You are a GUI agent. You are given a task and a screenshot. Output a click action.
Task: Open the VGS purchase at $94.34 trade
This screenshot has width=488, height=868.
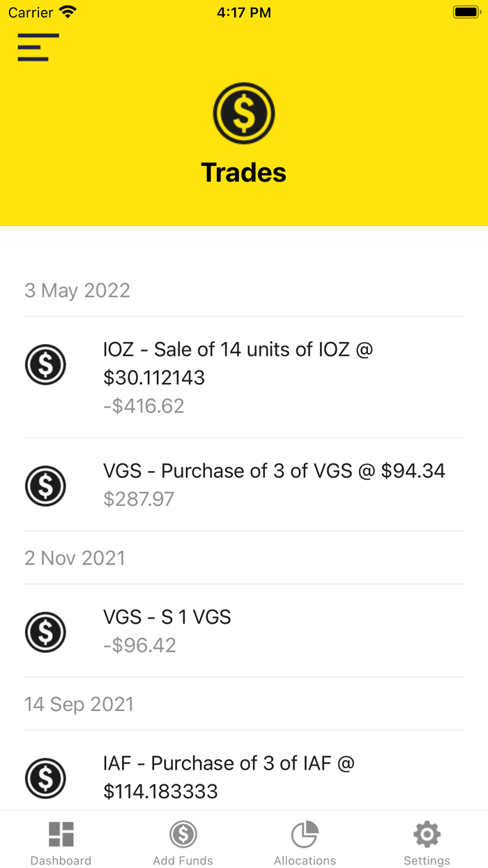(x=274, y=471)
